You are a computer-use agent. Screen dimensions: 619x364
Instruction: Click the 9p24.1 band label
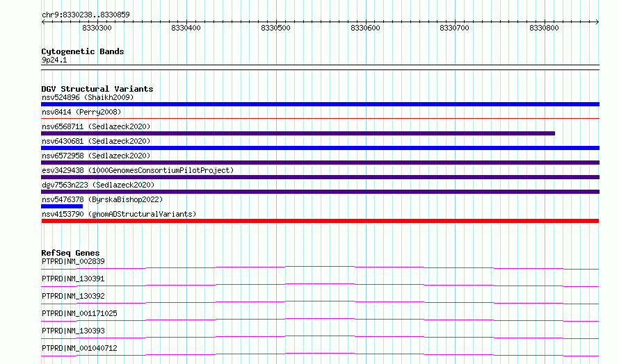point(54,60)
